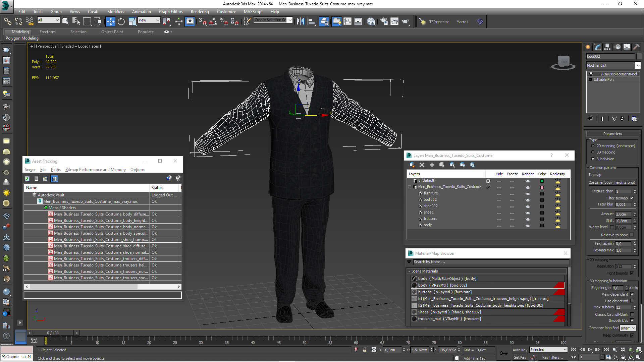Click Costume_body_heights.png texmap button
The height and width of the screenshot is (362, 644).
(x=612, y=182)
